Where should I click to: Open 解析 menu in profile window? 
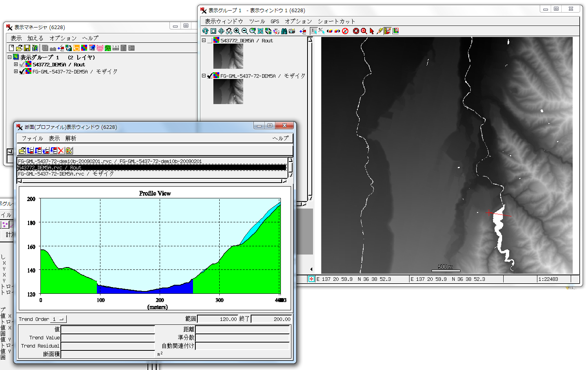(x=71, y=138)
